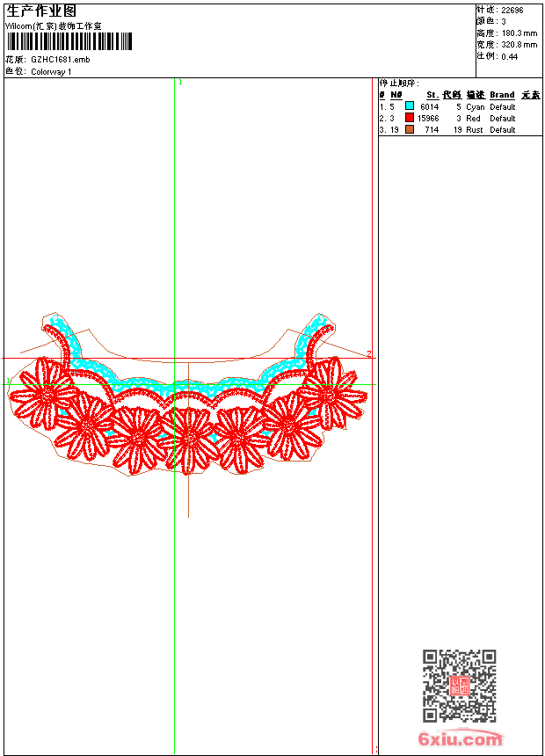Select stitch count 6014 in Cyan row
Screen dimensions: 545x756
[x=429, y=106]
